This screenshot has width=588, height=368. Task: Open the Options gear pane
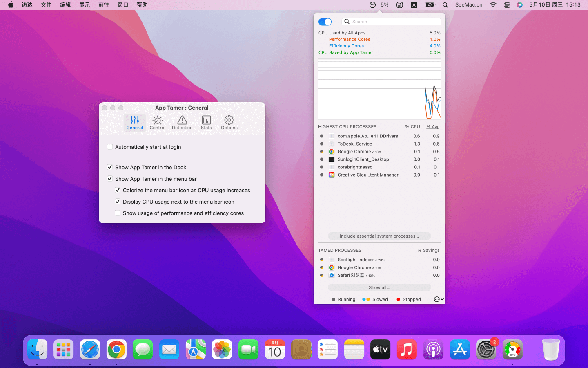pyautogui.click(x=229, y=122)
